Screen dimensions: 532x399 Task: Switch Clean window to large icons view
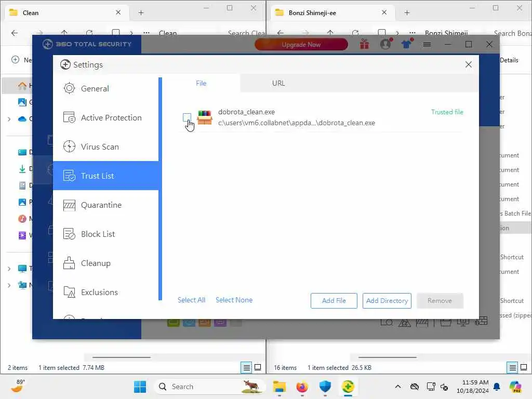[258, 367]
